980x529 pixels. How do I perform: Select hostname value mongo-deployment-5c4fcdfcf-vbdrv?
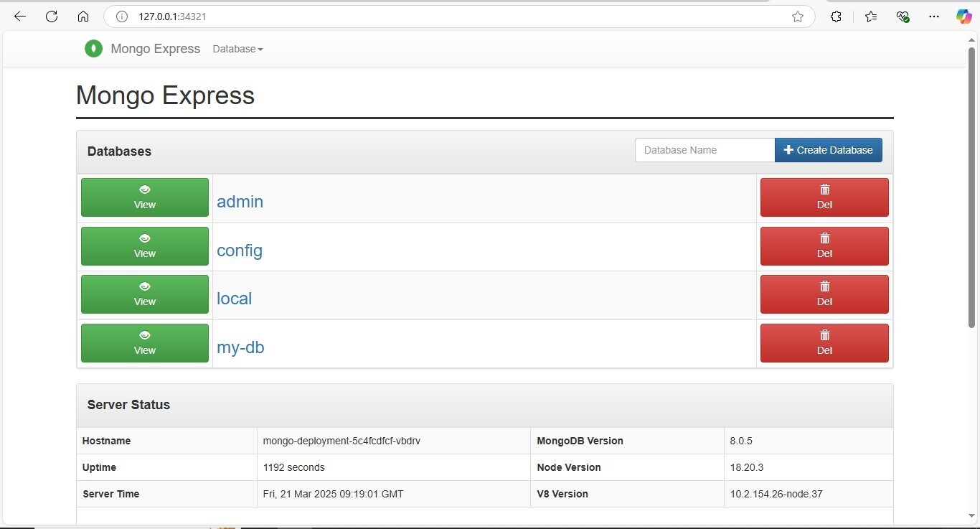(x=341, y=441)
